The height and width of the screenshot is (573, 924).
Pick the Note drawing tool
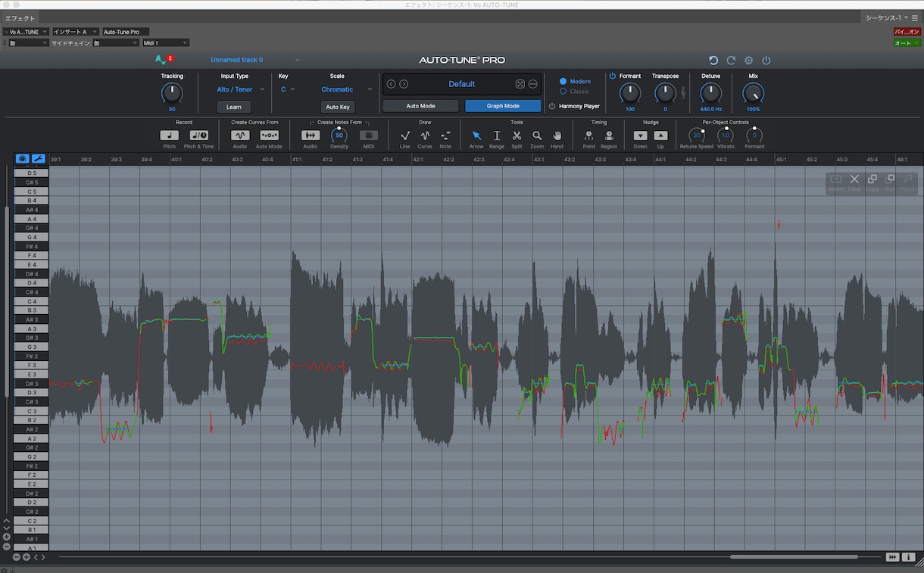tap(445, 135)
